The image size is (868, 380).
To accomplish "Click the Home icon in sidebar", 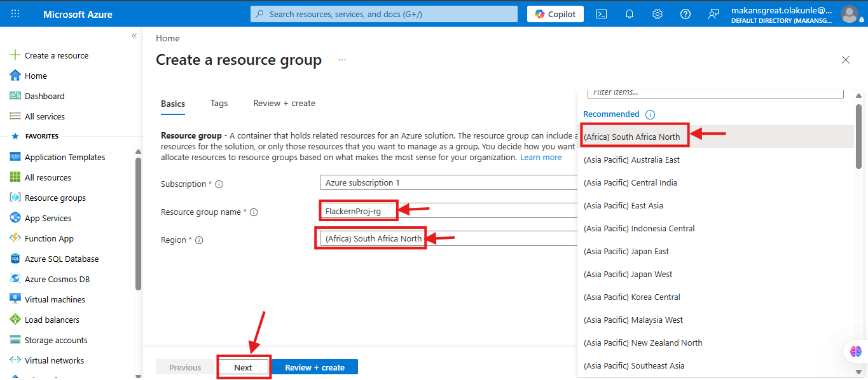I will click(x=15, y=76).
